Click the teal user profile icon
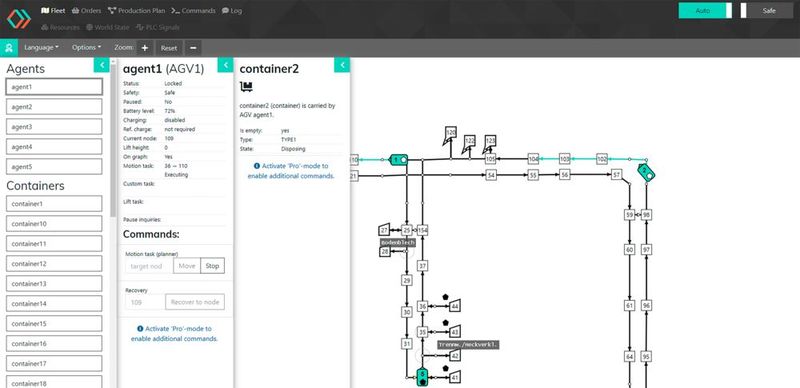The height and width of the screenshot is (388, 800). (x=9, y=48)
